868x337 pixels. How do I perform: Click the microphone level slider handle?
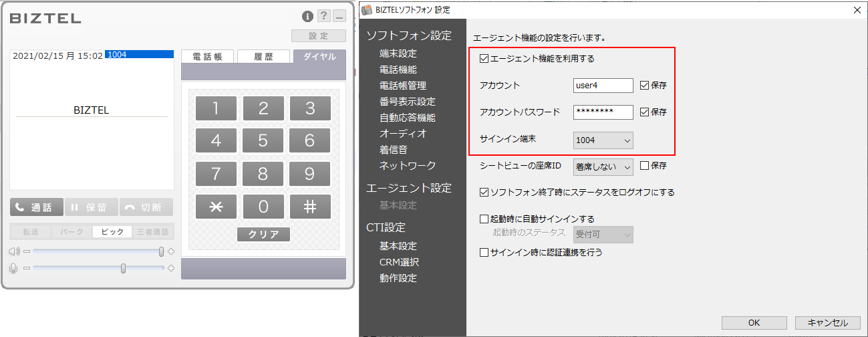click(x=124, y=268)
